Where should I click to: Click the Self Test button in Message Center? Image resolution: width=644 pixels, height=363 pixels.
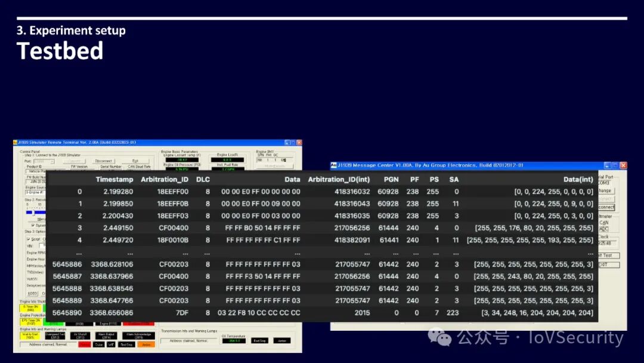coord(609,256)
